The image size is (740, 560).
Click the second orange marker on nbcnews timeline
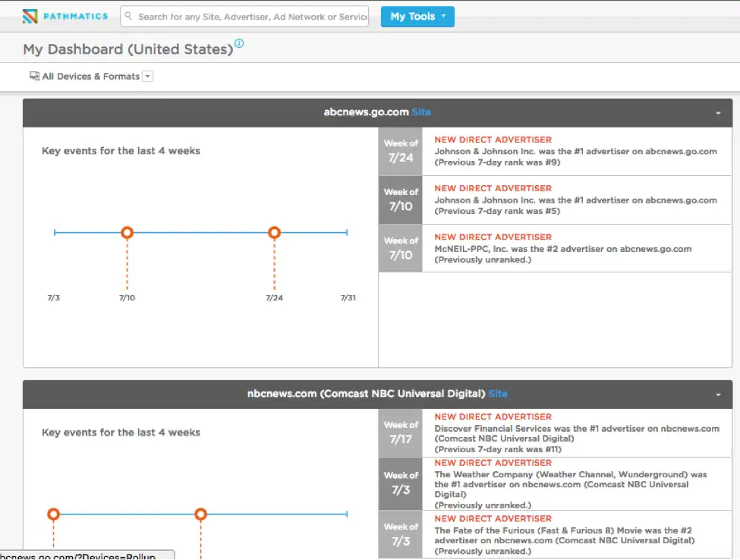tap(200, 514)
